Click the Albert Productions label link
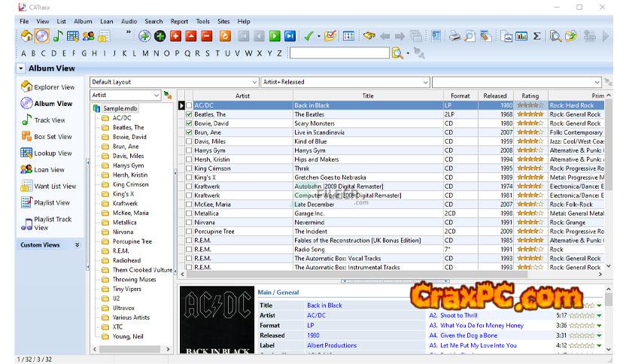The image size is (629, 364). click(331, 345)
